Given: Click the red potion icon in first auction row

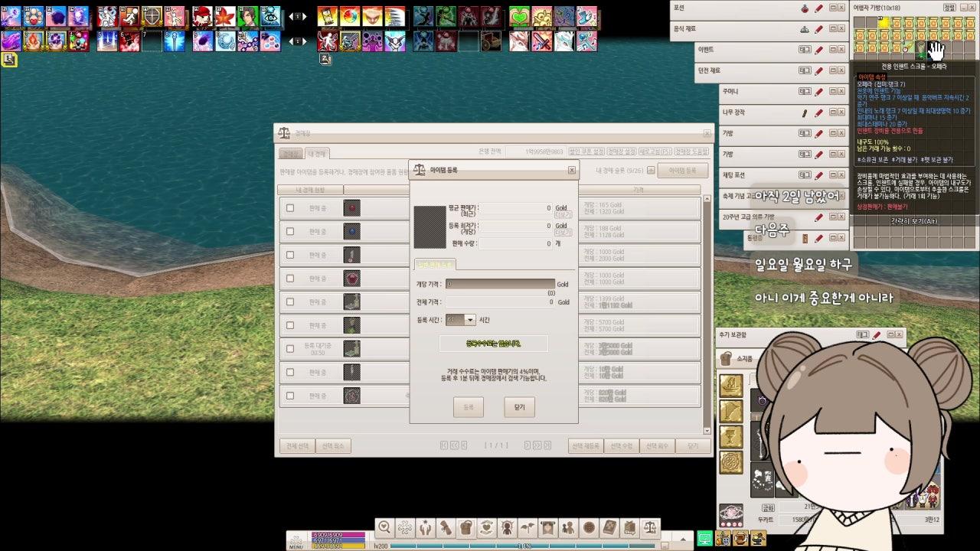Looking at the screenshot, I should click(352, 208).
